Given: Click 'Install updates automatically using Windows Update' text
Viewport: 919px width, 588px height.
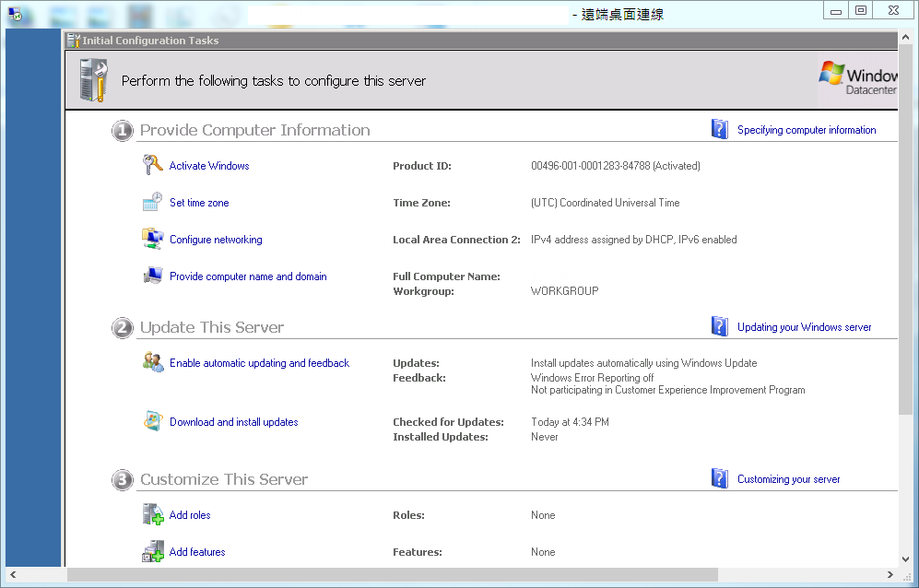Looking at the screenshot, I should pyautogui.click(x=643, y=363).
